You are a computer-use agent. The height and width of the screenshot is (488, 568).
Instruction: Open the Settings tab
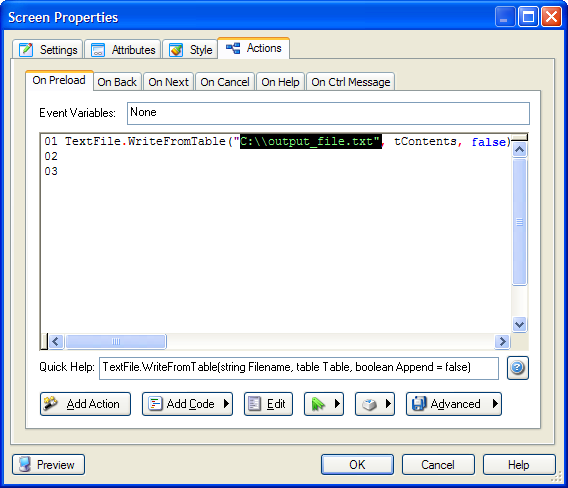[x=47, y=49]
